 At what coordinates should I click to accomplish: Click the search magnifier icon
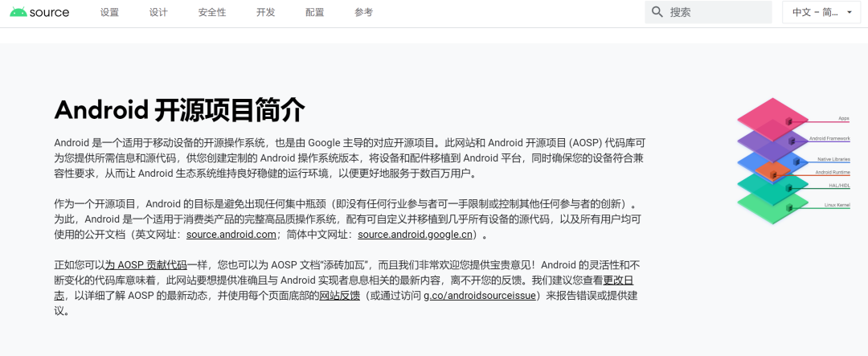657,12
